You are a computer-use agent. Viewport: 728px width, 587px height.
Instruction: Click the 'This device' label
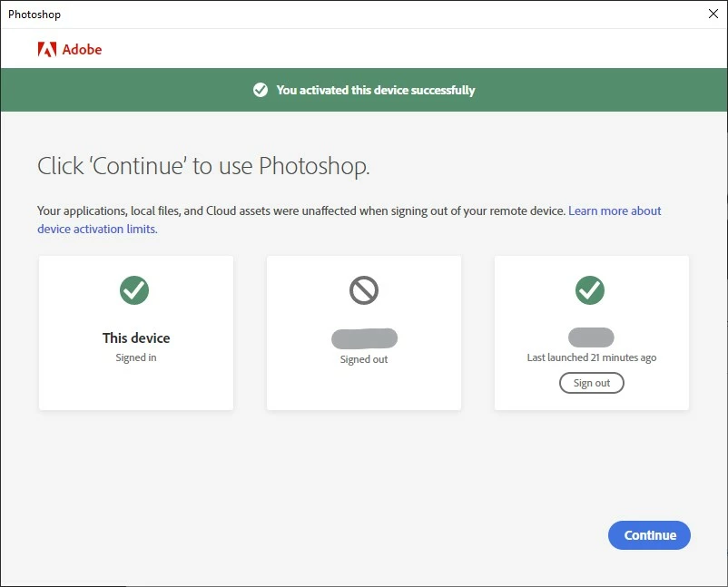coord(136,338)
